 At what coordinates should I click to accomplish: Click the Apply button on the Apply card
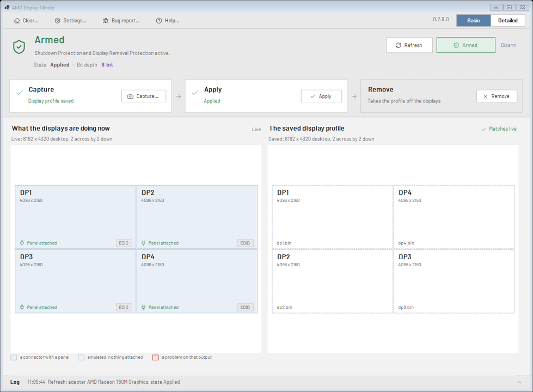pyautogui.click(x=321, y=96)
